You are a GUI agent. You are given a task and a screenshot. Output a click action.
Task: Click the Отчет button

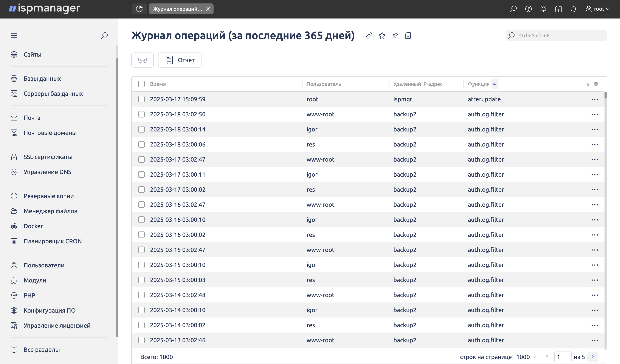click(x=180, y=60)
